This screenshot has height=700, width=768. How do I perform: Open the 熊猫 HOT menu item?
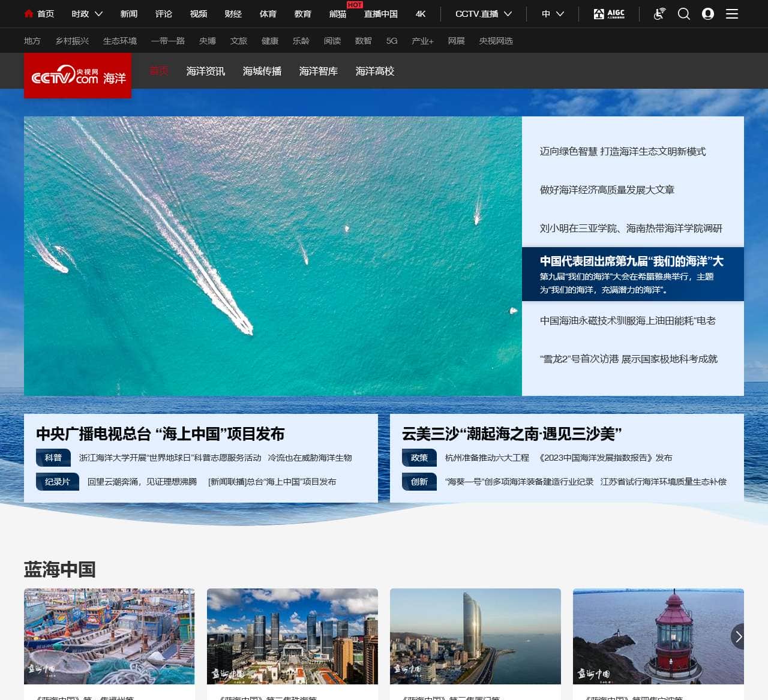tap(338, 13)
